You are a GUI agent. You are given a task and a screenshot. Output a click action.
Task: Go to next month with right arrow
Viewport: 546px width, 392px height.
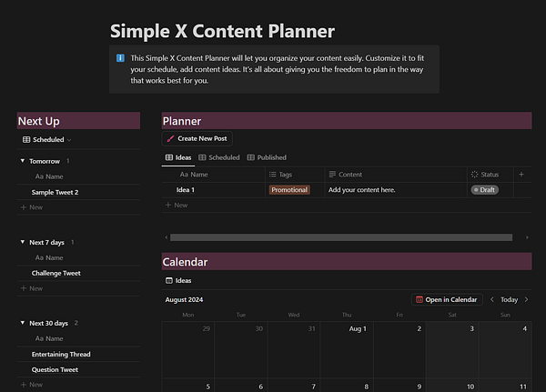(x=526, y=299)
